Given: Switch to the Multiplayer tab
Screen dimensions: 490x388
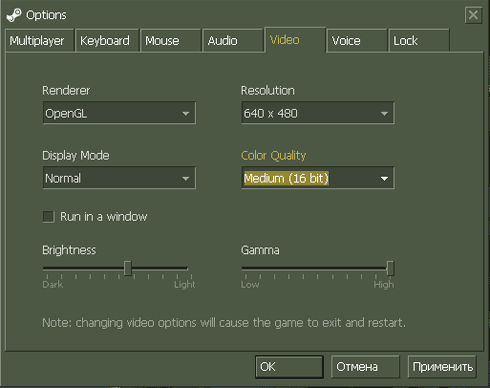Looking at the screenshot, I should pyautogui.click(x=40, y=41).
